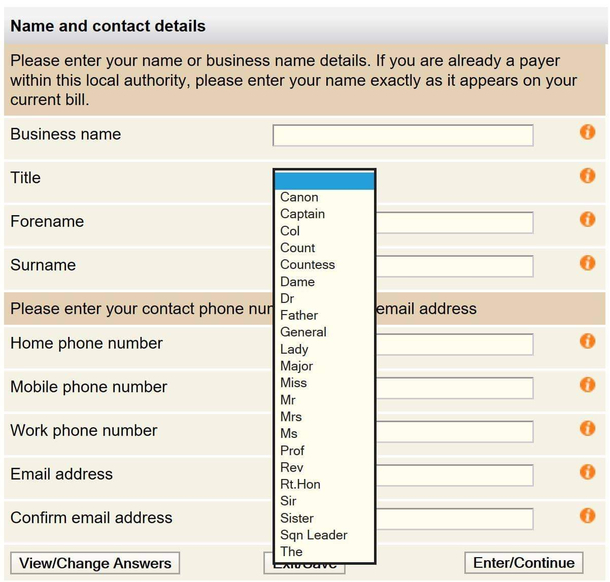This screenshot has height=582, width=610.
Task: Select the blank highlighted Title option
Action: [x=324, y=181]
